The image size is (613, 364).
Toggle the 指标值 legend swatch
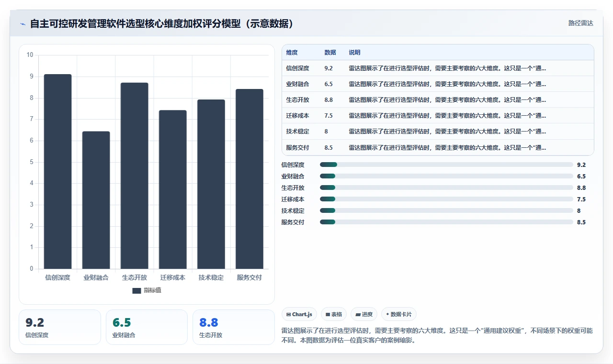(137, 290)
